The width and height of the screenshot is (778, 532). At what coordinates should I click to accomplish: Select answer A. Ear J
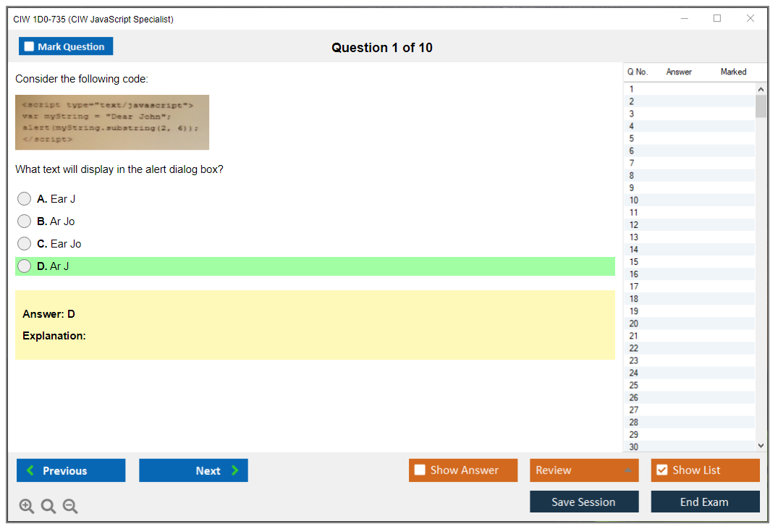[25, 199]
